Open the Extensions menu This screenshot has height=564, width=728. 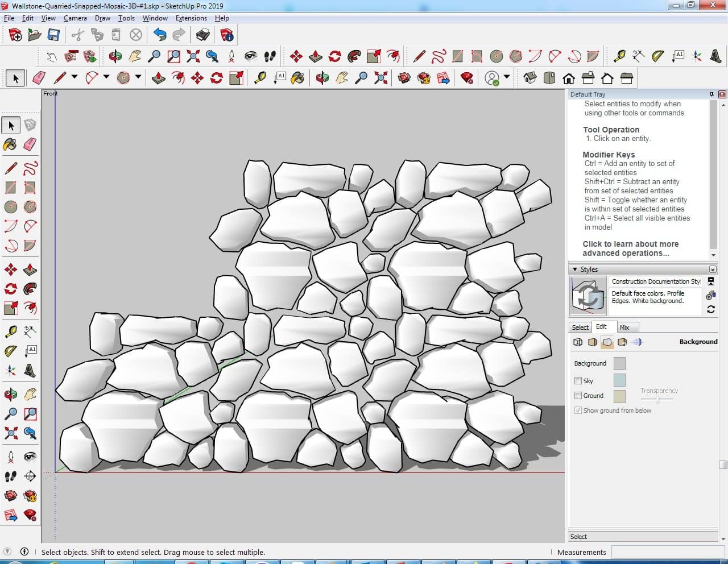(191, 18)
